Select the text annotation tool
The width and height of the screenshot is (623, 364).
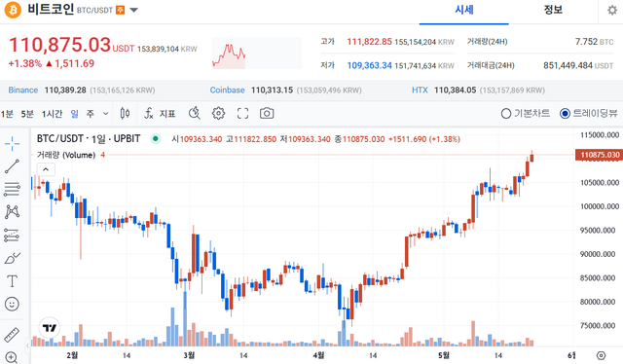[x=12, y=281]
